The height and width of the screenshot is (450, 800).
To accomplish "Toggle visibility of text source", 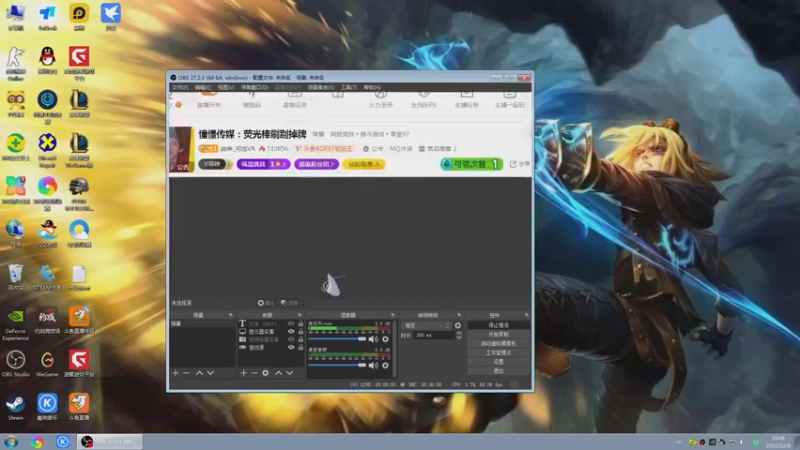I will point(291,323).
